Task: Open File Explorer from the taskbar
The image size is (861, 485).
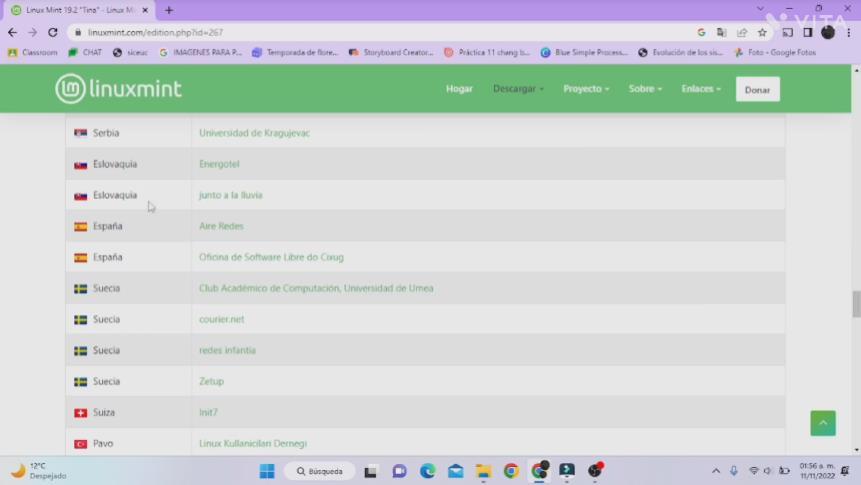Action: (x=483, y=471)
